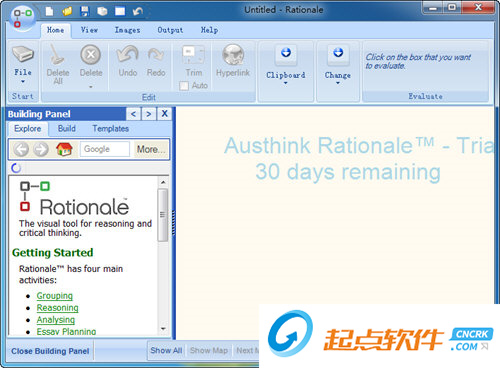Screen dimensions: 500x368
Task: Expand the Delete dropdown arrow
Action: [91, 87]
